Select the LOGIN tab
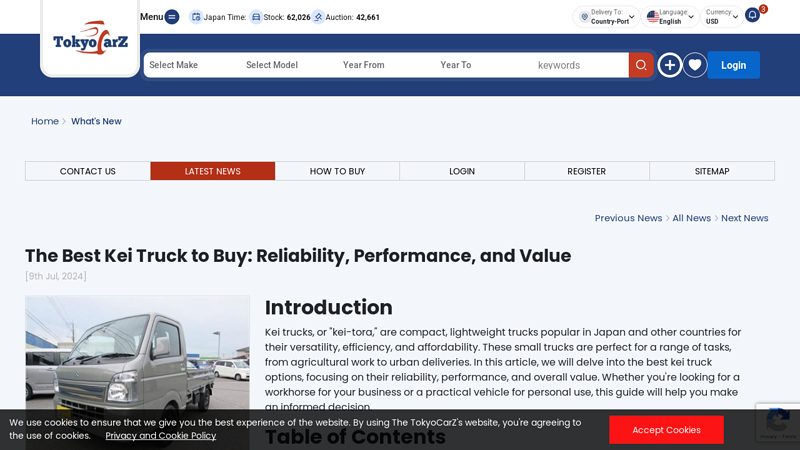Image resolution: width=800 pixels, height=450 pixels. (462, 171)
